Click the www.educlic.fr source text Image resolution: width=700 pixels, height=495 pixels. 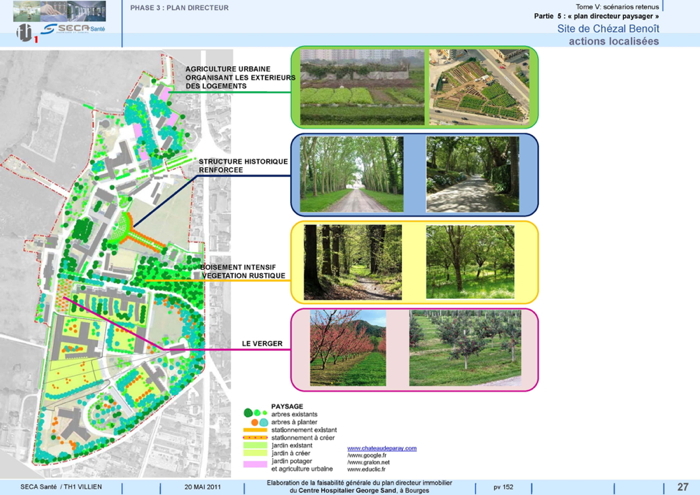point(367,469)
